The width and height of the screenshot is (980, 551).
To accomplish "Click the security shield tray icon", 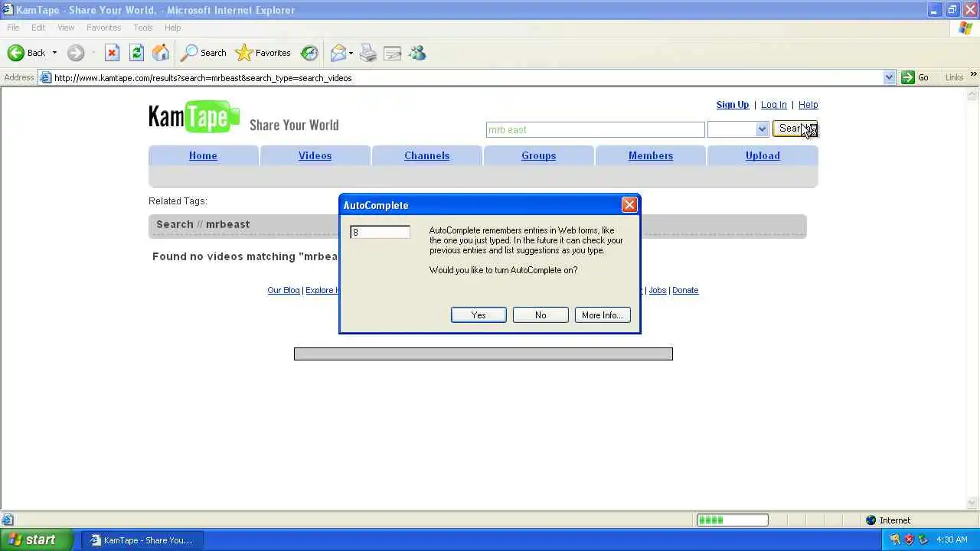I will pyautogui.click(x=910, y=540).
